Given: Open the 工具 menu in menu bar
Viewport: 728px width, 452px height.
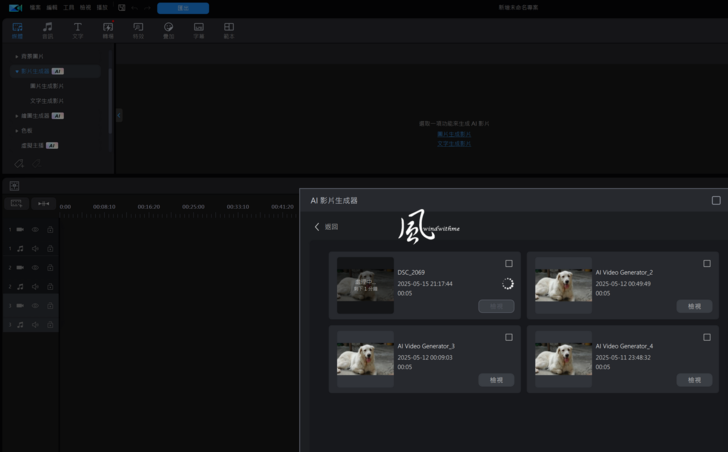Looking at the screenshot, I should coord(69,7).
